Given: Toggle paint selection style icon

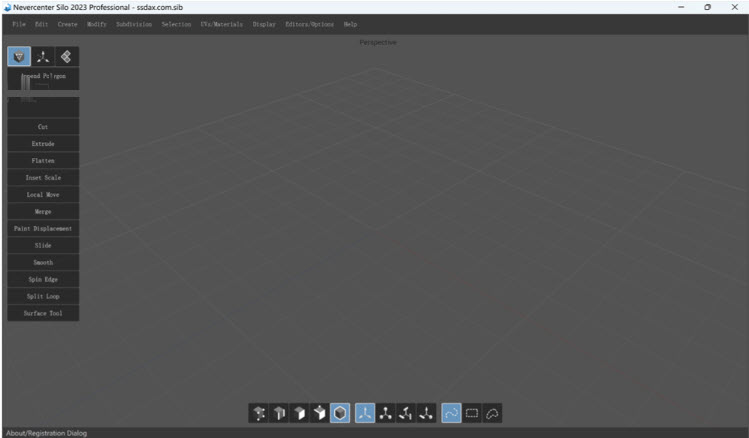Looking at the screenshot, I should (451, 413).
